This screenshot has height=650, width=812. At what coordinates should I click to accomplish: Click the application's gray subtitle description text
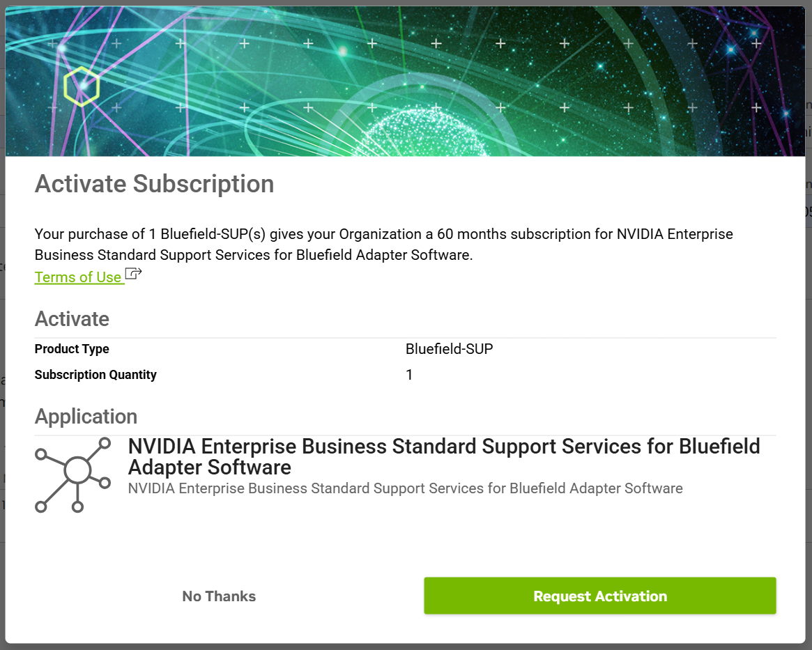[404, 488]
